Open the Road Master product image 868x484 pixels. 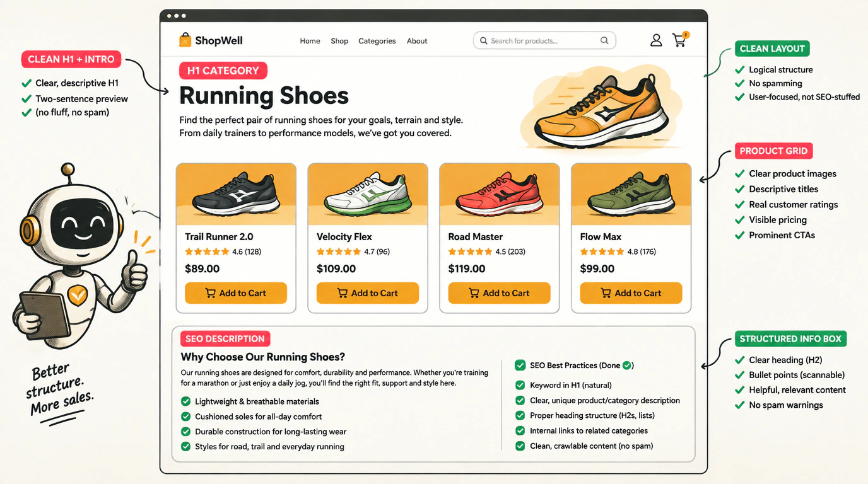point(500,194)
